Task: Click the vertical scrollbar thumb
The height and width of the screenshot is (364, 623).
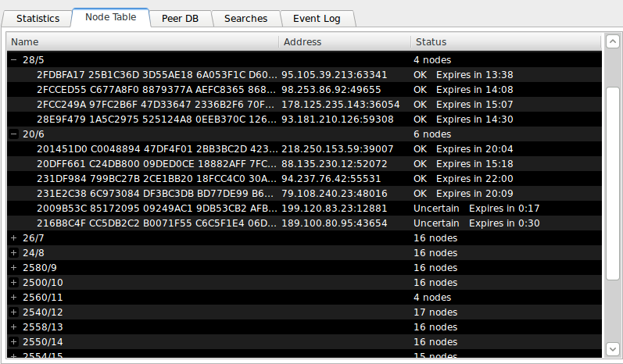Action: [x=613, y=184]
